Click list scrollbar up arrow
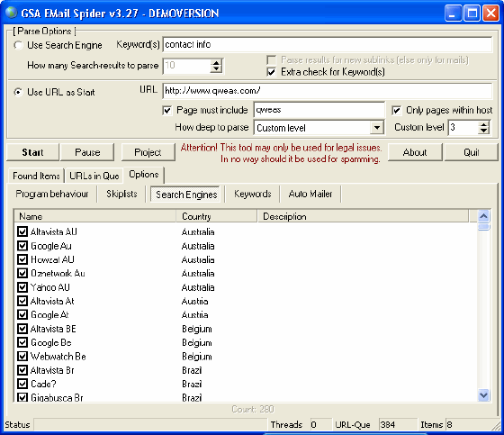 (x=484, y=216)
